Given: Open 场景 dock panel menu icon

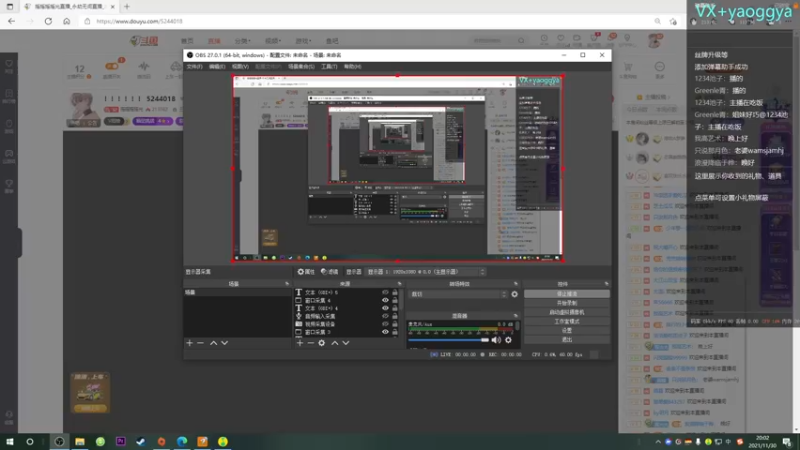Looking at the screenshot, I should [x=287, y=284].
